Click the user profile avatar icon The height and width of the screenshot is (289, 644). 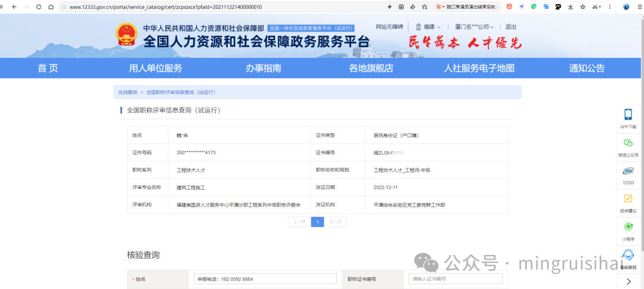point(626,7)
